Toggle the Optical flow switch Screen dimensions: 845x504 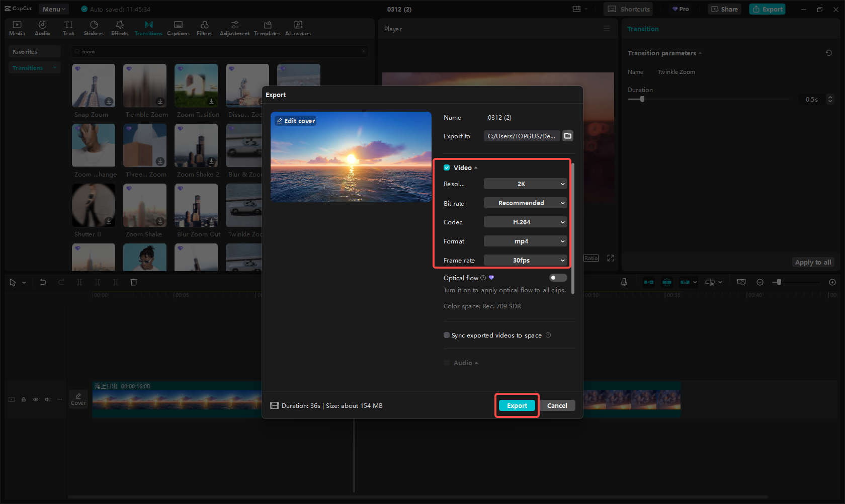(x=558, y=278)
